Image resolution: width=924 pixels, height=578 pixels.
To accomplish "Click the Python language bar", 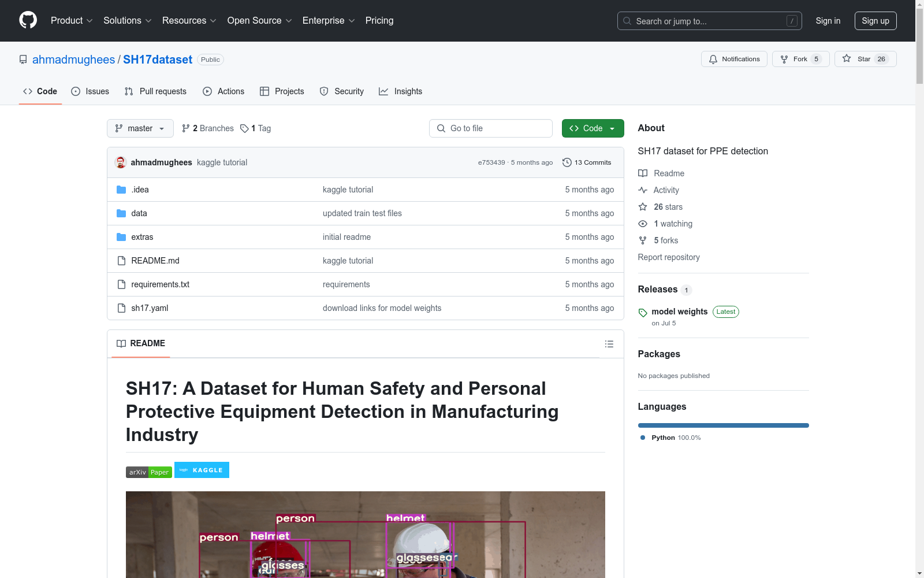I will 723,425.
